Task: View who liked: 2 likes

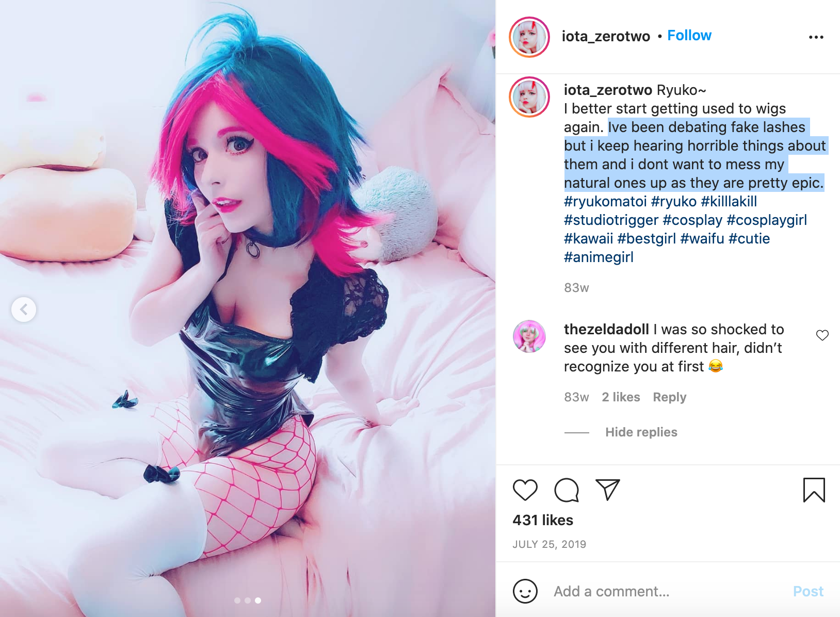Action: tap(621, 397)
